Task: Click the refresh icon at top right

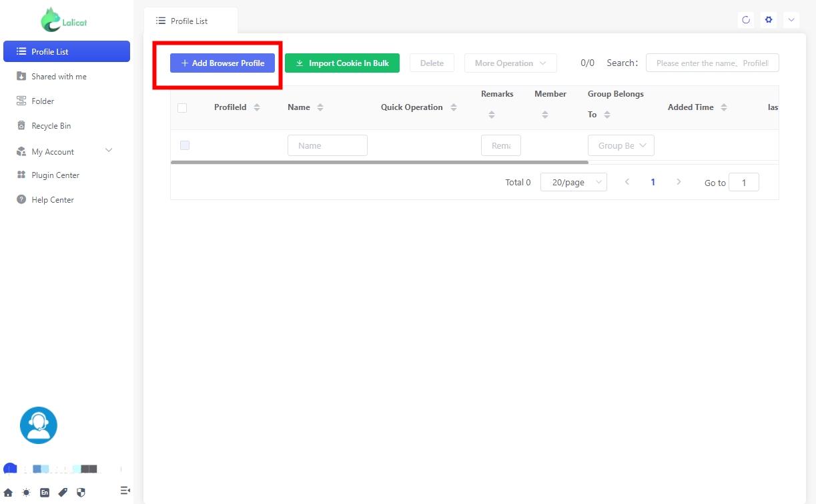Action: point(746,20)
